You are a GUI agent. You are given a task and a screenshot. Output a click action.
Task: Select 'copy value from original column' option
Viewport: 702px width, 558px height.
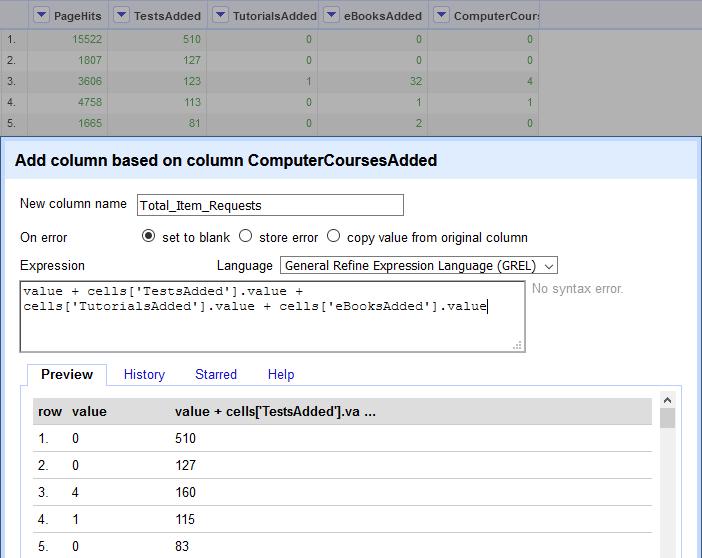coord(333,236)
